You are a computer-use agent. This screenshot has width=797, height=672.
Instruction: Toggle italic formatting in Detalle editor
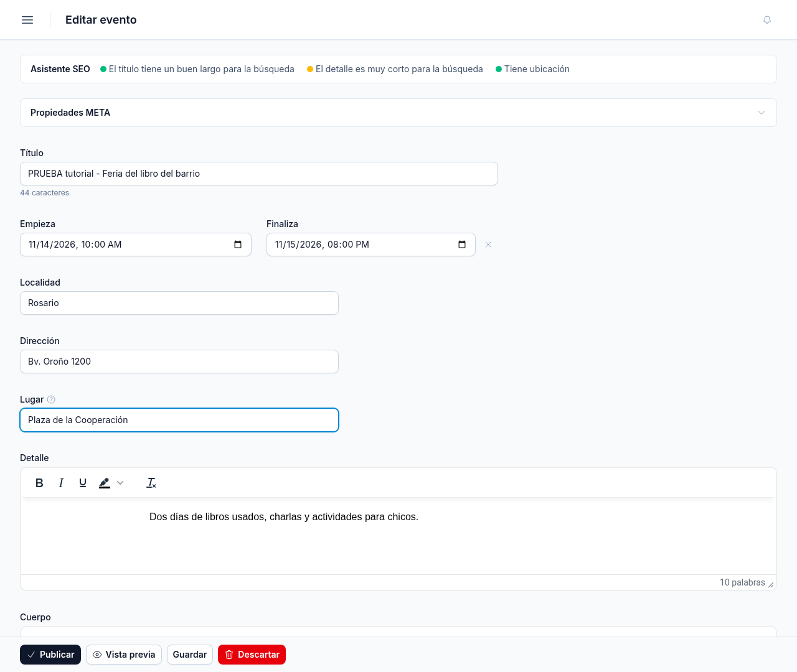pos(61,483)
